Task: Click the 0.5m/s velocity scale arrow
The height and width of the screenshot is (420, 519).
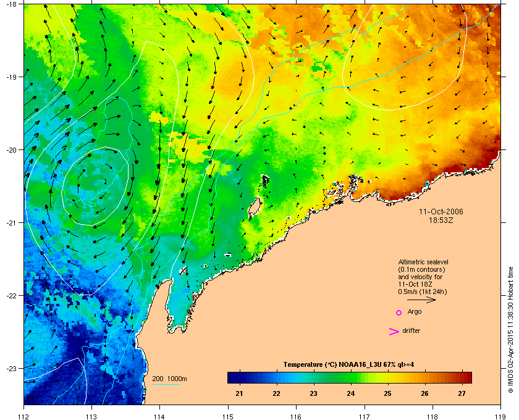Action: (x=421, y=300)
